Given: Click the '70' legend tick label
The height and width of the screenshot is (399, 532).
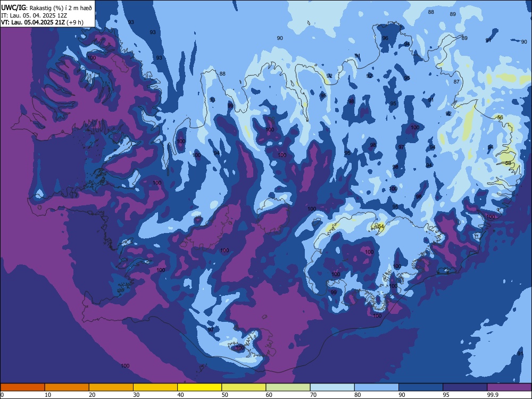Looking at the screenshot, I should (313, 395).
